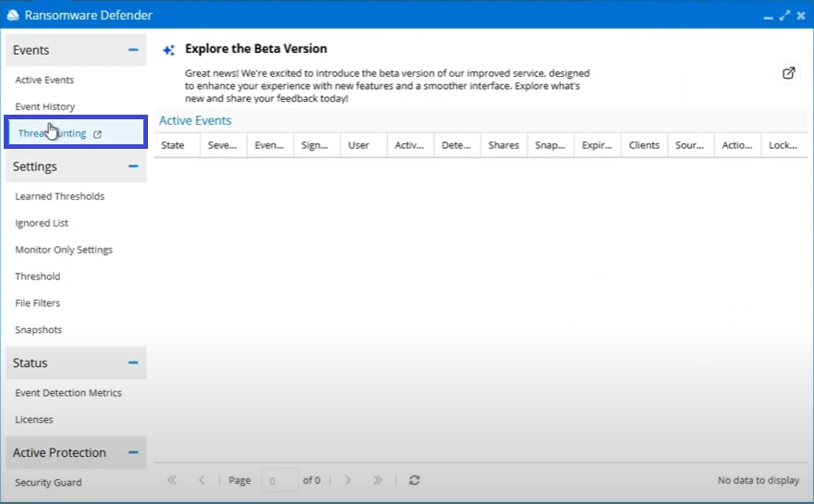Viewport: 814px width, 504px height.
Task: Open the Ignored List
Action: click(42, 223)
